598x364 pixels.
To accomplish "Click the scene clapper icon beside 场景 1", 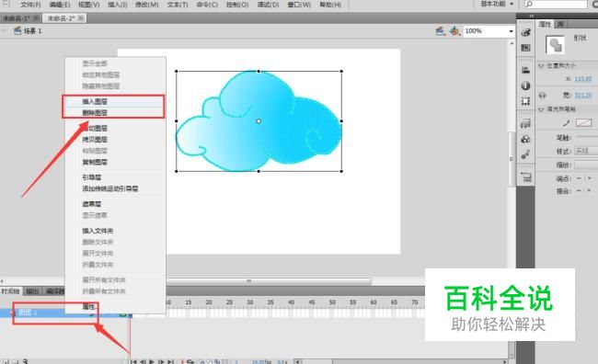I will (x=17, y=31).
